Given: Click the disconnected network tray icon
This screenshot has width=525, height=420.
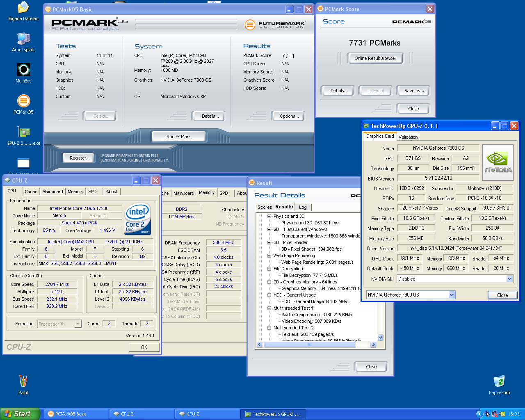Looking at the screenshot, I should click(x=494, y=414).
